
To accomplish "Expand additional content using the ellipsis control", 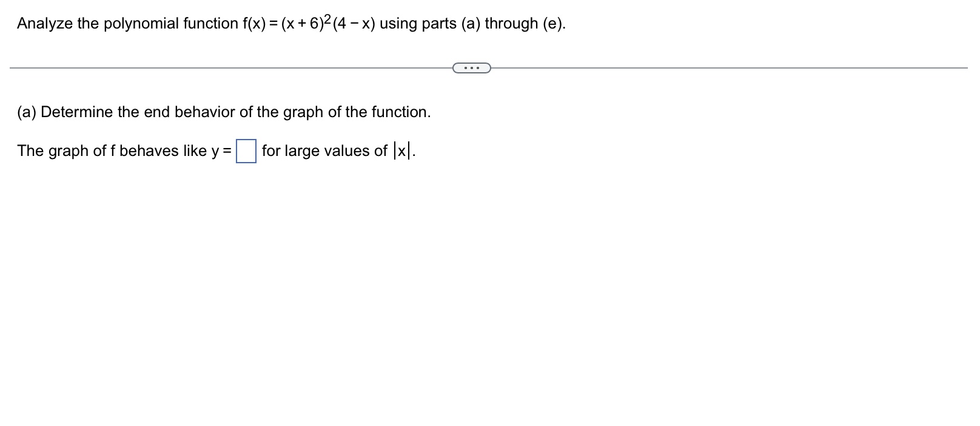I will click(472, 67).
